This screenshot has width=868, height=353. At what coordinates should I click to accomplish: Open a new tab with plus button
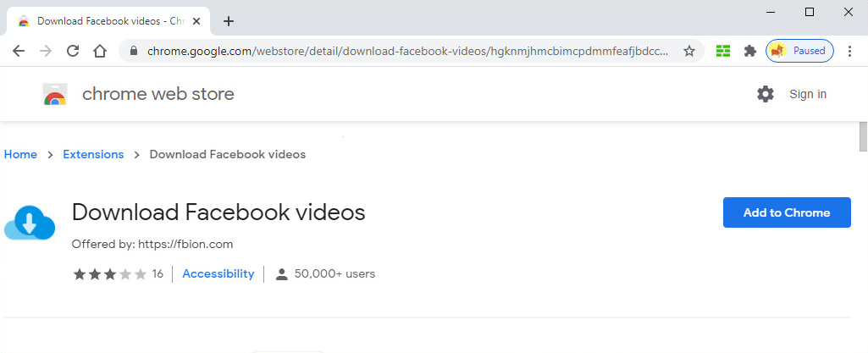(x=228, y=21)
